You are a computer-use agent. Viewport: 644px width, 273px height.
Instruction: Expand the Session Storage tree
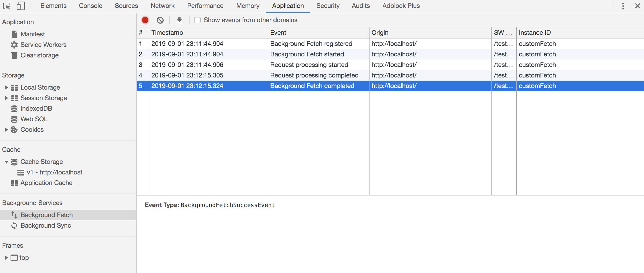(x=7, y=98)
